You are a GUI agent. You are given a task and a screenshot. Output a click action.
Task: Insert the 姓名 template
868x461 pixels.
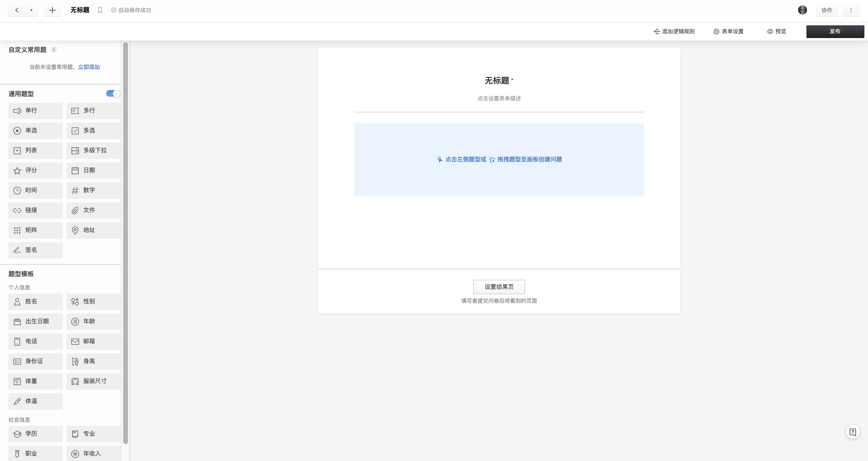click(35, 301)
